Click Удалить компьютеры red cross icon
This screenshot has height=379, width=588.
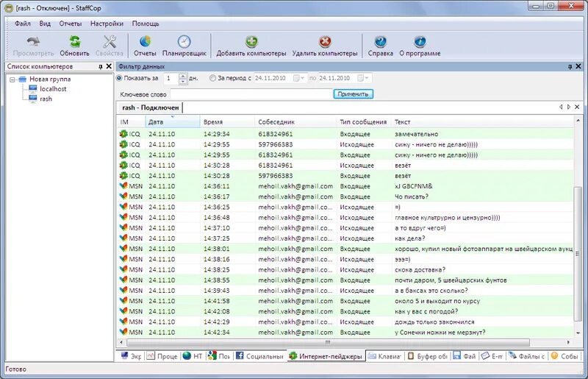(325, 41)
